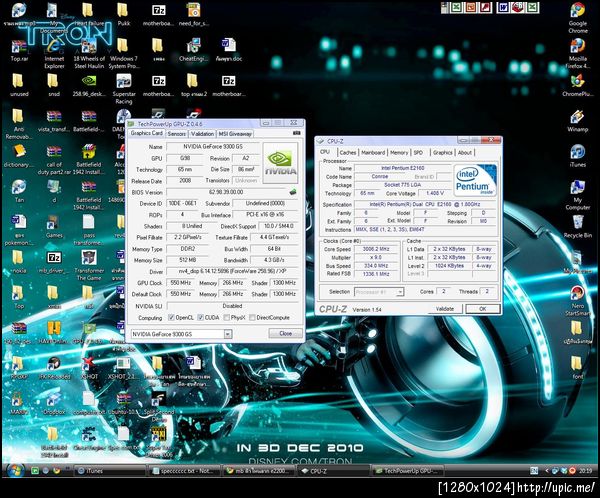Open the ChromePlus desktop icon
The image size is (600, 498).
577,85
